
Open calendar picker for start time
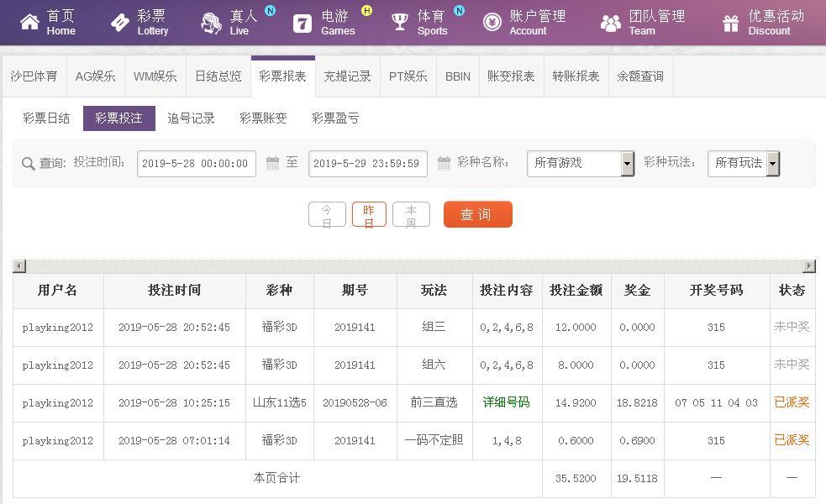[272, 163]
